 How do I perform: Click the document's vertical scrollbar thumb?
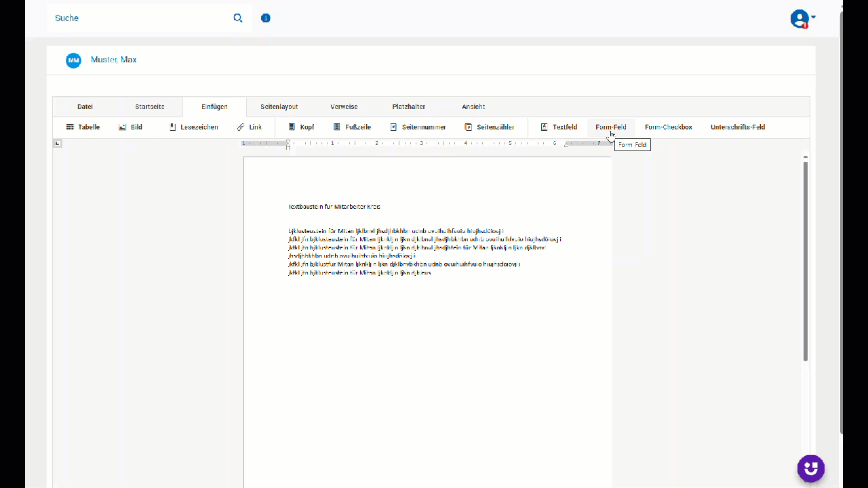pyautogui.click(x=806, y=261)
